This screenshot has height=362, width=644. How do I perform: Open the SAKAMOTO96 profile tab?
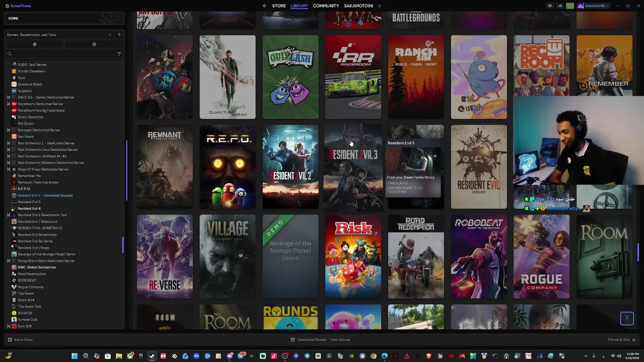(x=359, y=6)
